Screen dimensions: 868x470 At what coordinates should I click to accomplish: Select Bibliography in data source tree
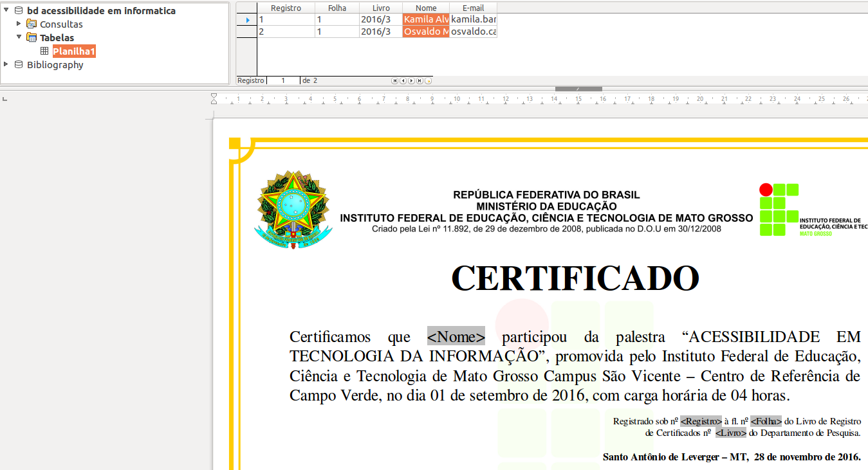(x=55, y=64)
